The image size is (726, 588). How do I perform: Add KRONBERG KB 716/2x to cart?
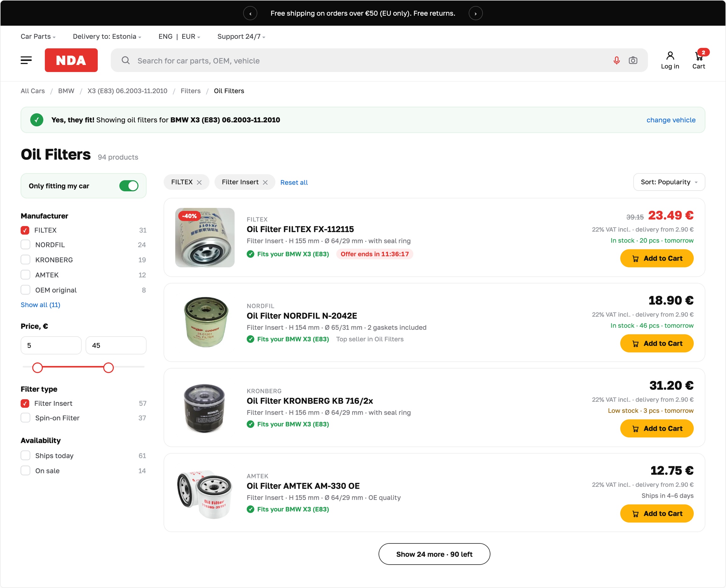[x=657, y=429]
